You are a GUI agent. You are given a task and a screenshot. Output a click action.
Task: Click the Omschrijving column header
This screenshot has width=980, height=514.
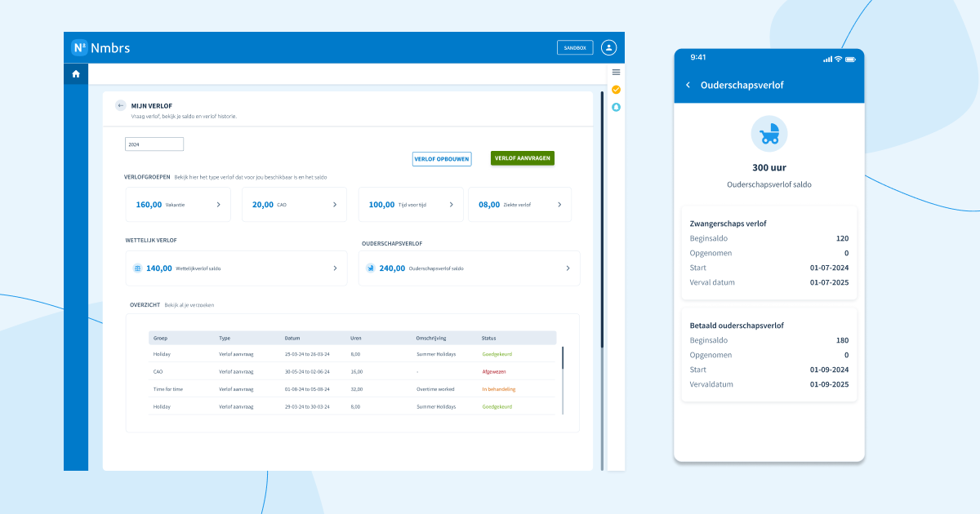point(431,338)
